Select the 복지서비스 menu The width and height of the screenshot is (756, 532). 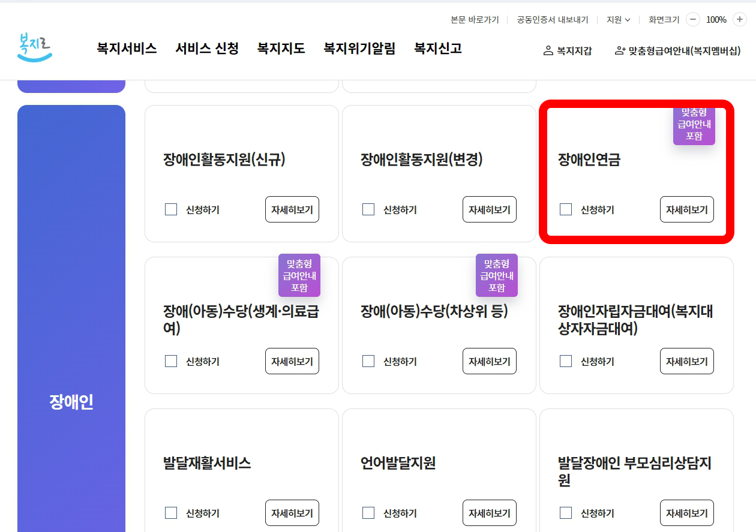pyautogui.click(x=127, y=49)
